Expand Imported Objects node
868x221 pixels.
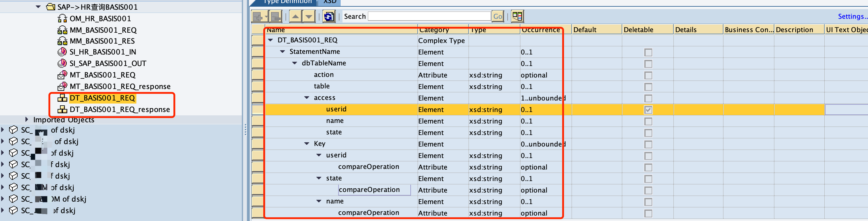[x=27, y=119]
